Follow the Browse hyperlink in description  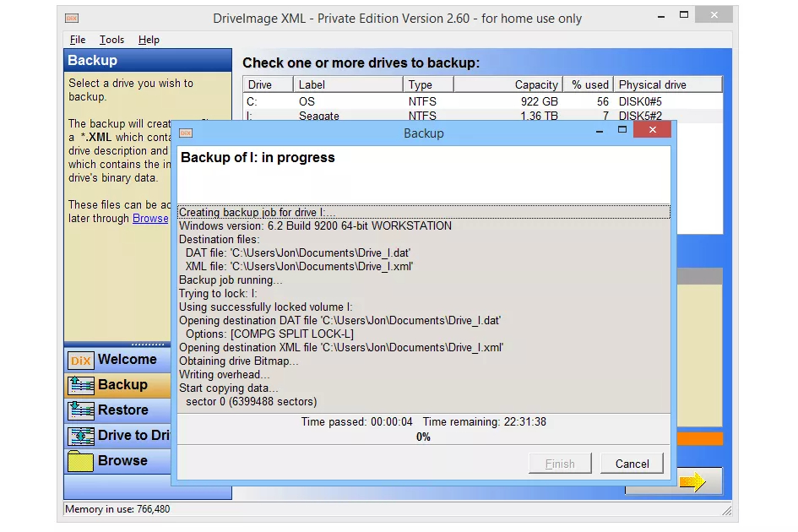point(150,219)
